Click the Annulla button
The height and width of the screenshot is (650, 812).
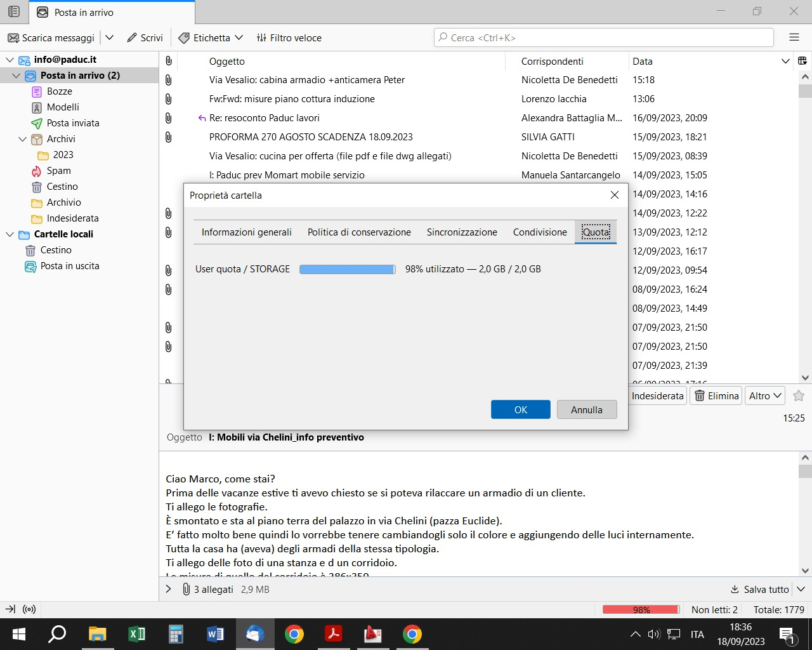click(586, 409)
